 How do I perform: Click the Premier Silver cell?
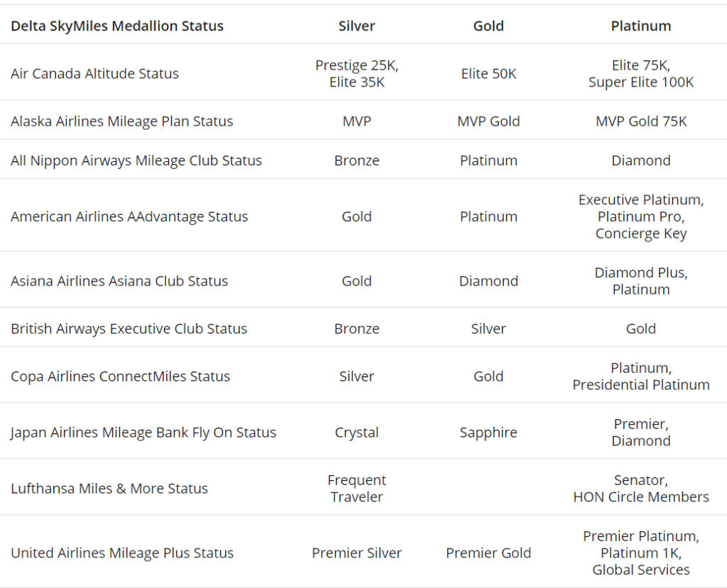click(x=356, y=552)
